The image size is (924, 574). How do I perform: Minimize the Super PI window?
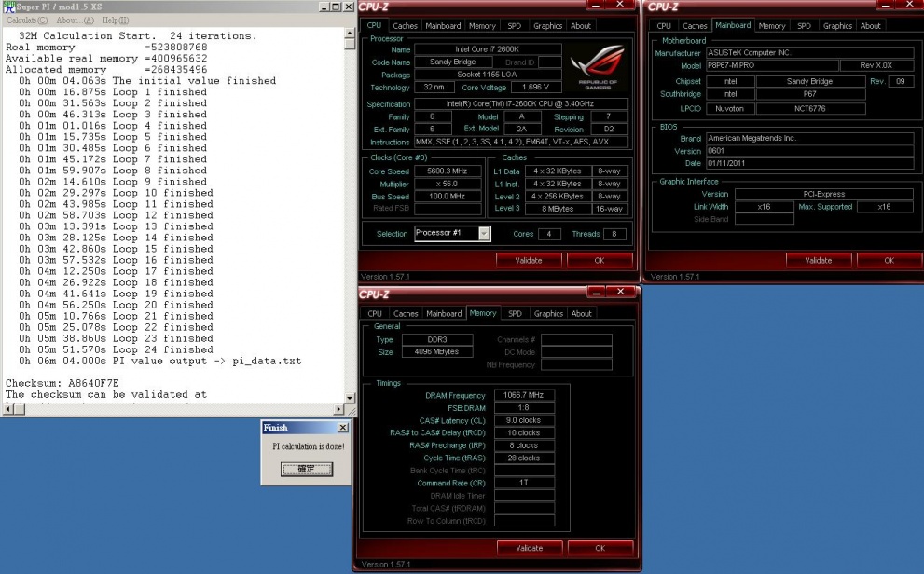pos(323,7)
